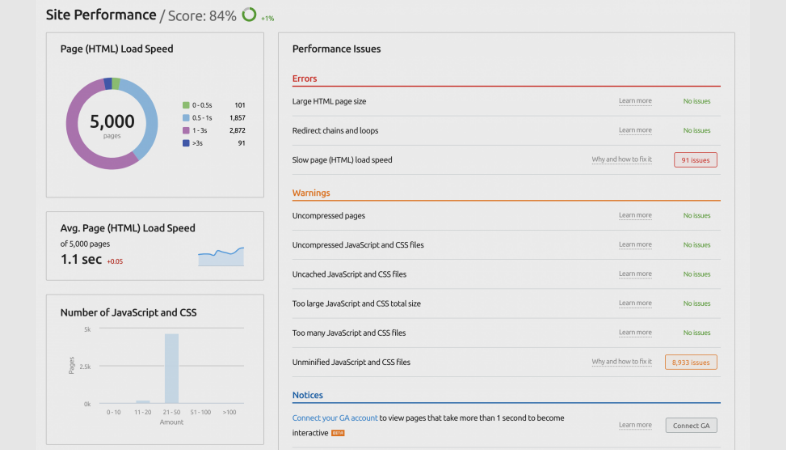786x450 pixels.
Task: Open 'Learn more' for Too large JavaScript total size
Action: [635, 303]
